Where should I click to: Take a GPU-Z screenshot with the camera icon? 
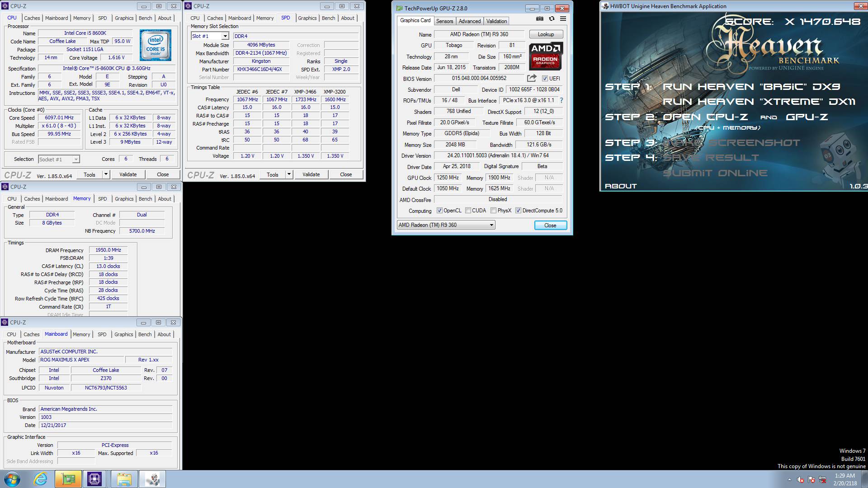540,19
